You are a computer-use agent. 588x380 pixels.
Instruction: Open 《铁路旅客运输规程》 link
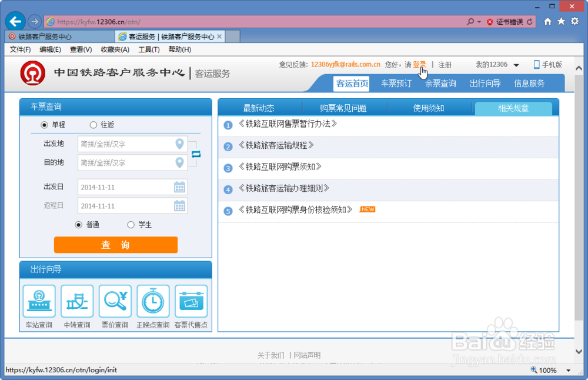(276, 145)
